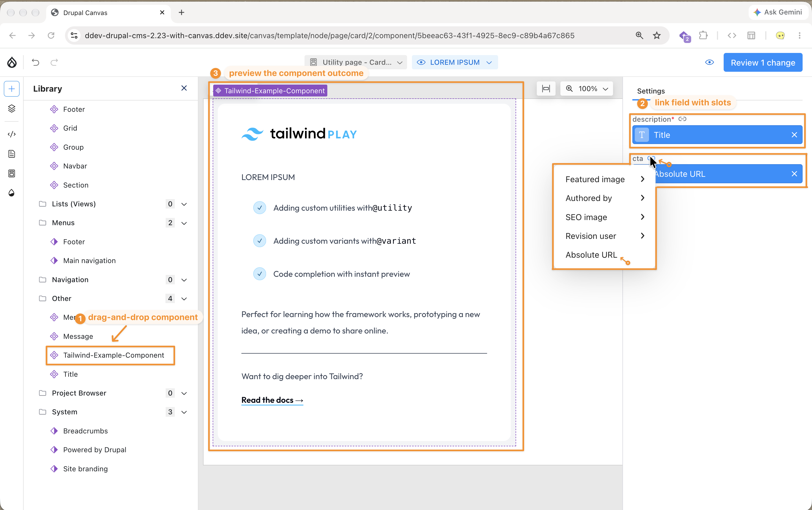Click the fit-to-width viewport icon
The image size is (812, 510).
pos(546,88)
